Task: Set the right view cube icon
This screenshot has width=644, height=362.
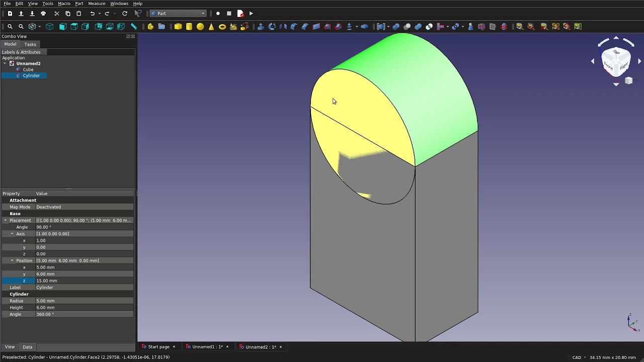Action: pyautogui.click(x=85, y=27)
